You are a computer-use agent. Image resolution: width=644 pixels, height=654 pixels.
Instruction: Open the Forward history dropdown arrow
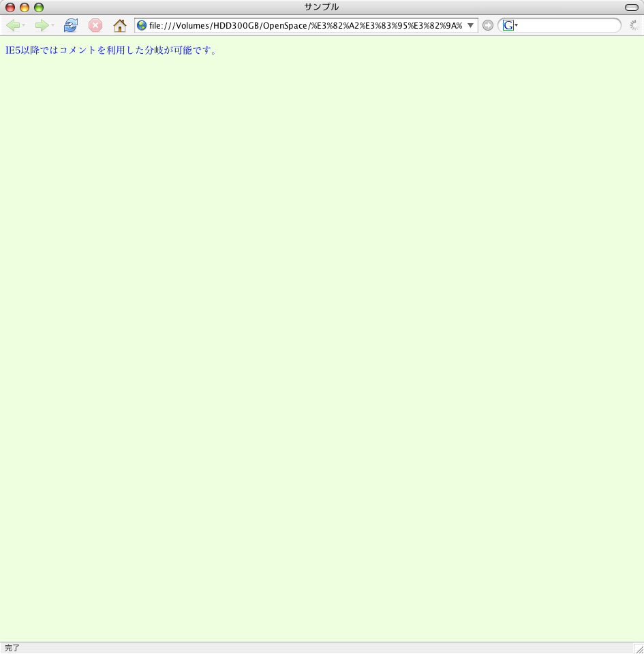click(52, 25)
